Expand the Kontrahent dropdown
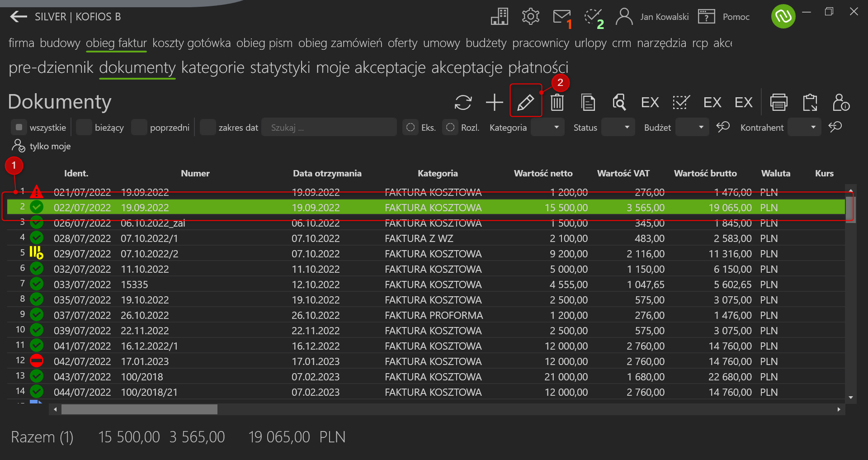The image size is (868, 460). (804, 127)
